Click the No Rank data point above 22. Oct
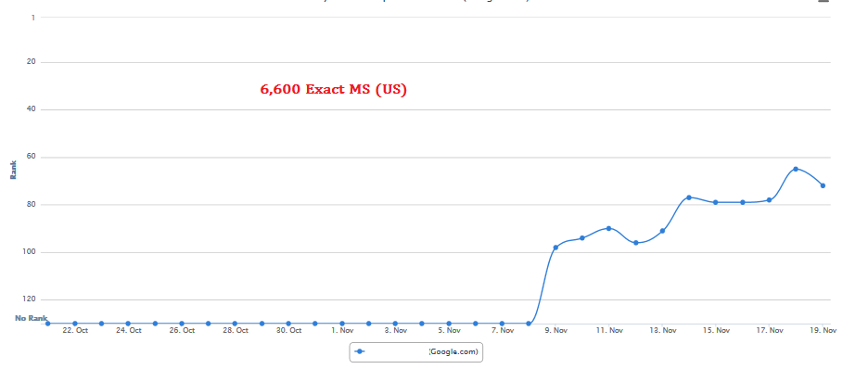The image size is (868, 369). [75, 324]
